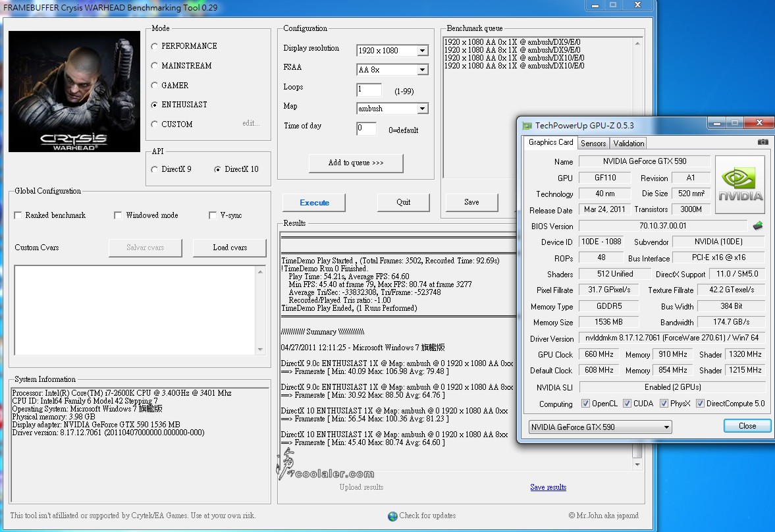Enable the Ranked benchmark checkbox

point(18,215)
